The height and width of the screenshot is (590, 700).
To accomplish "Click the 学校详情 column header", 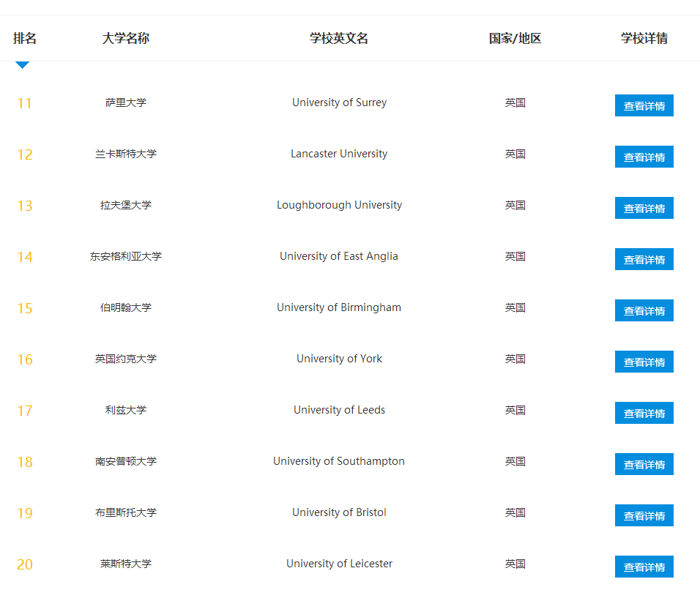I will tap(644, 38).
